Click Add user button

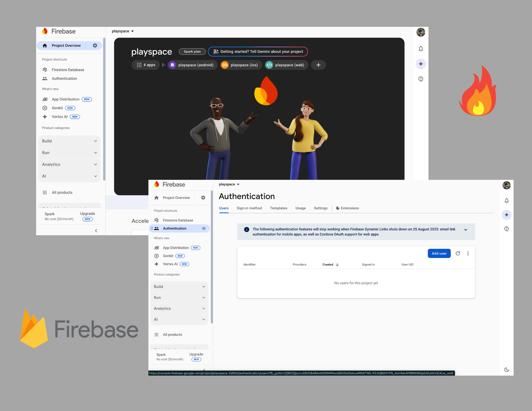coord(439,254)
